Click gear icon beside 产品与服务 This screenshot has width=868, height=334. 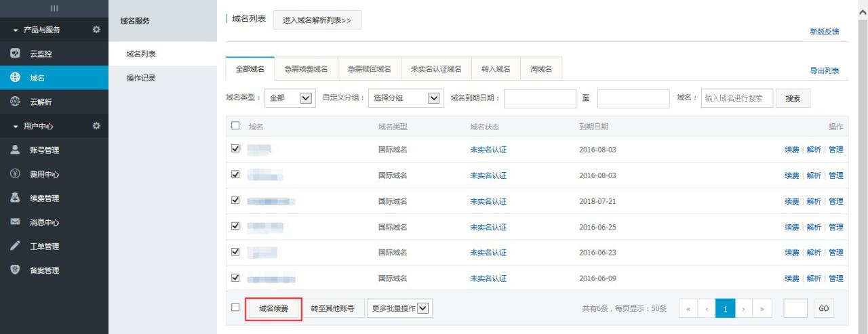96,30
